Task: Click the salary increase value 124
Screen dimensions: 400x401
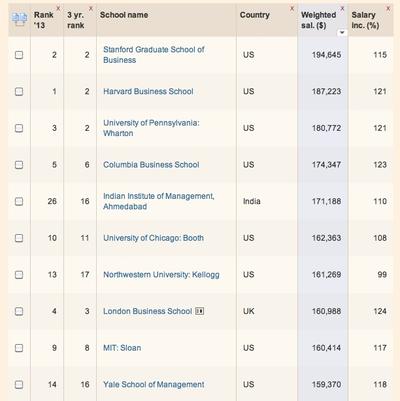Action: point(380,311)
